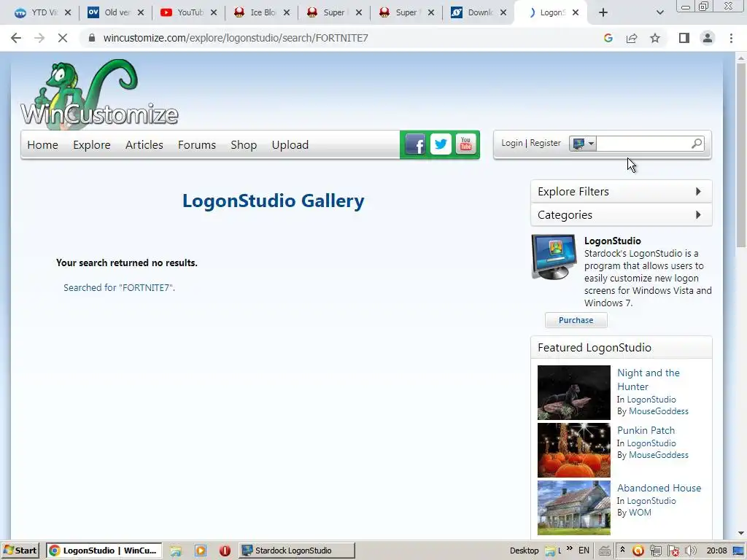The image size is (747, 560).
Task: Open Chrome three-dot menu
Action: (x=731, y=38)
